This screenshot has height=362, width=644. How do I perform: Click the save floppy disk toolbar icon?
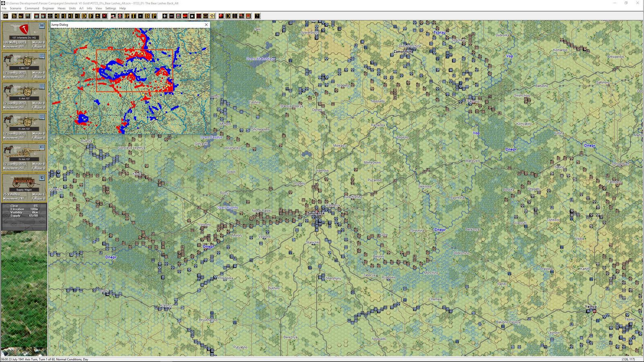(x=27, y=16)
